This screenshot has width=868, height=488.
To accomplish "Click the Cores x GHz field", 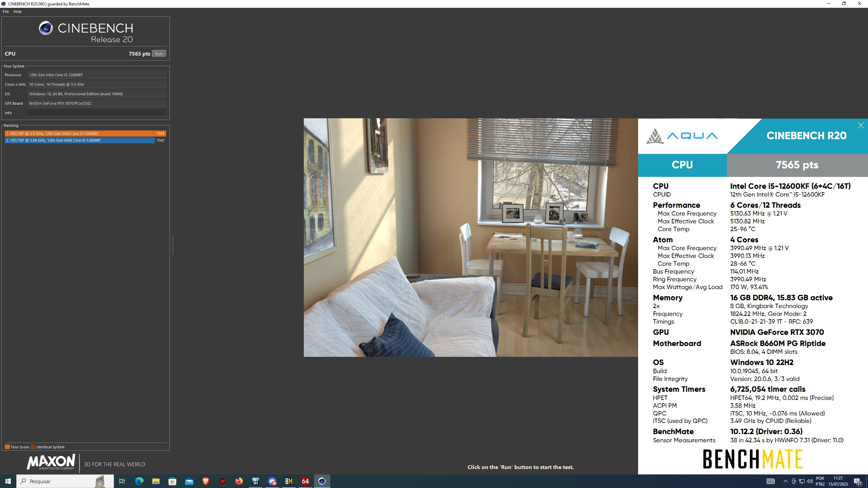I will pos(97,84).
